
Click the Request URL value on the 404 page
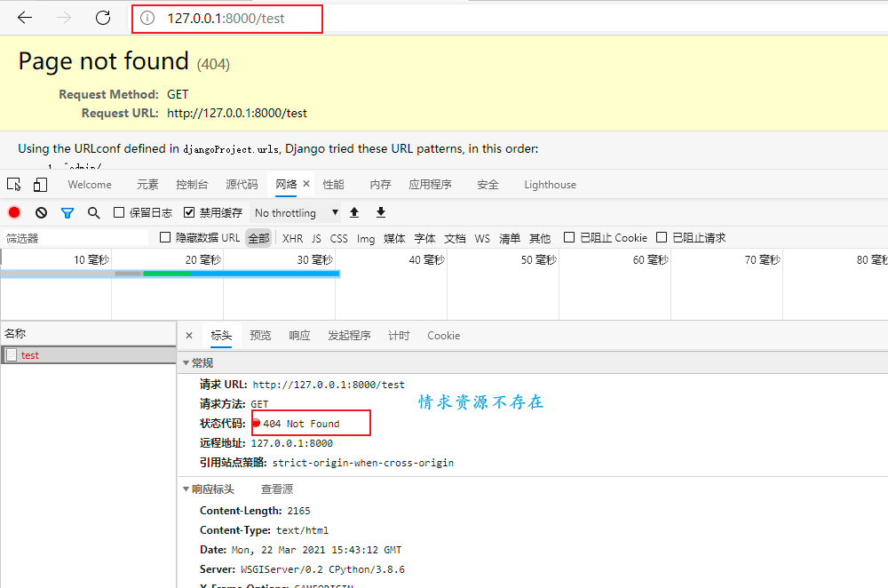tap(237, 113)
